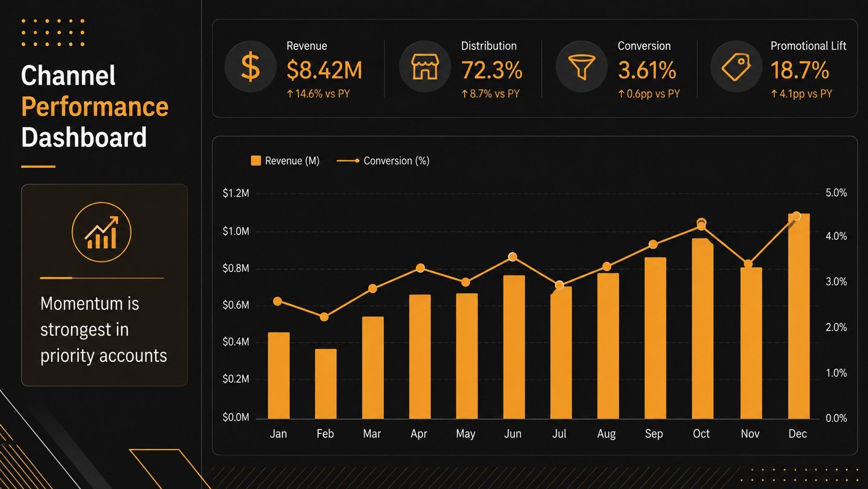Click the growth chart icon in the momentum card
868x489 pixels.
click(101, 232)
